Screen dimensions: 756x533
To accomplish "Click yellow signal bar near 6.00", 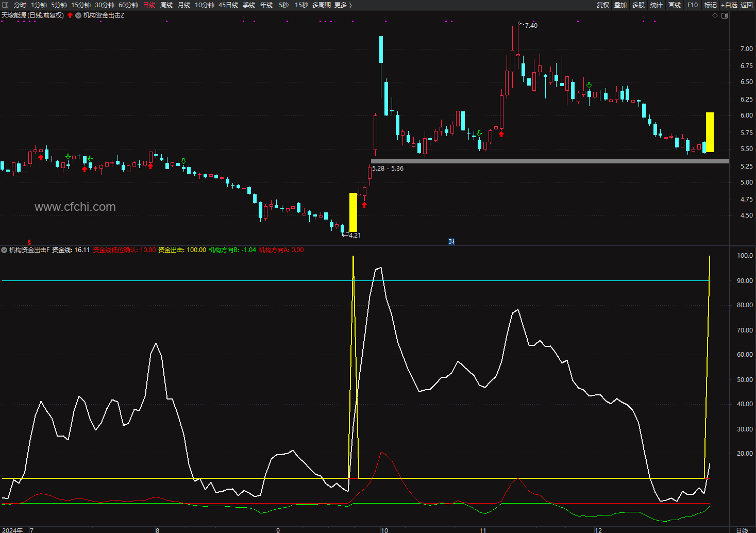I will click(710, 132).
